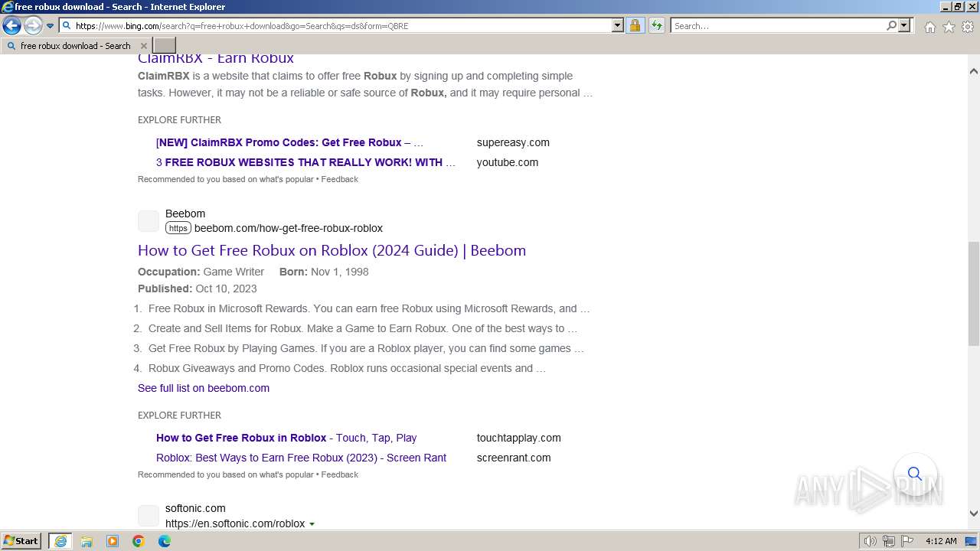Image resolution: width=980 pixels, height=551 pixels.
Task: Open 'How to Get Free Robux in Roblox' Touch, Tap, Play
Action: (286, 438)
